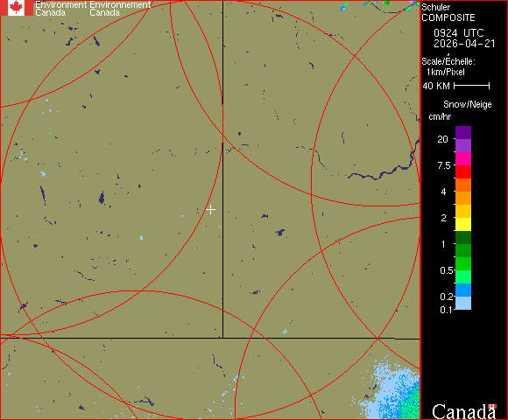The image size is (508, 420).
Task: Click the Environment Canada header text
Action: click(60, 9)
